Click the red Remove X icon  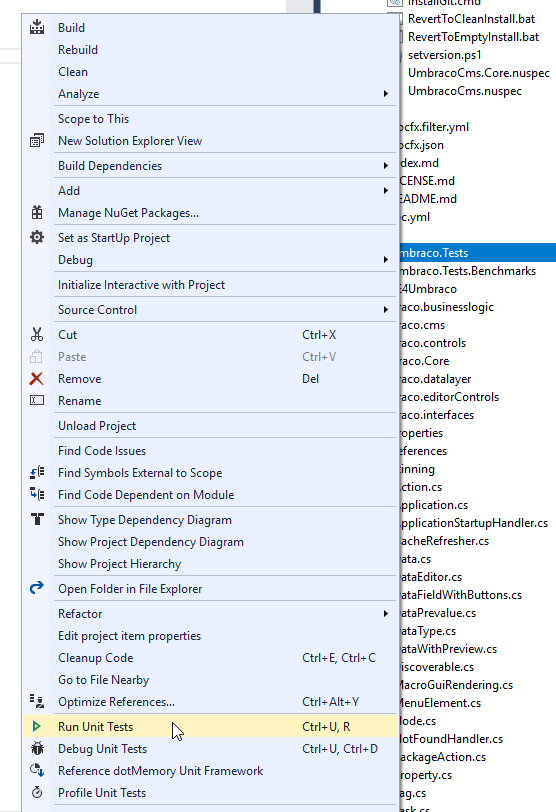click(x=37, y=379)
